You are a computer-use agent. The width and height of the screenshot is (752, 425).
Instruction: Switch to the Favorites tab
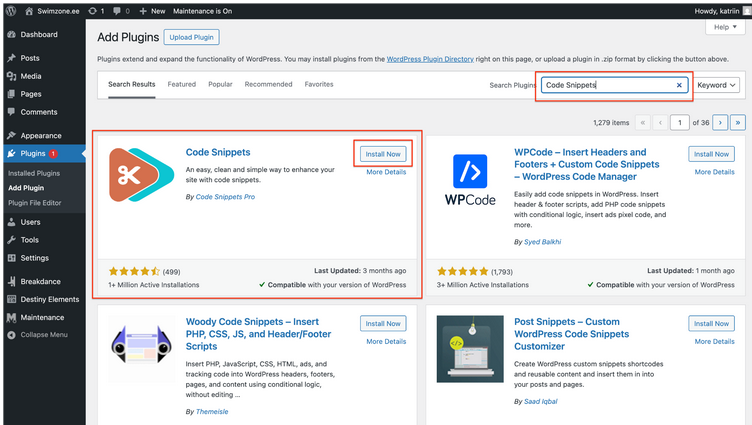click(319, 84)
